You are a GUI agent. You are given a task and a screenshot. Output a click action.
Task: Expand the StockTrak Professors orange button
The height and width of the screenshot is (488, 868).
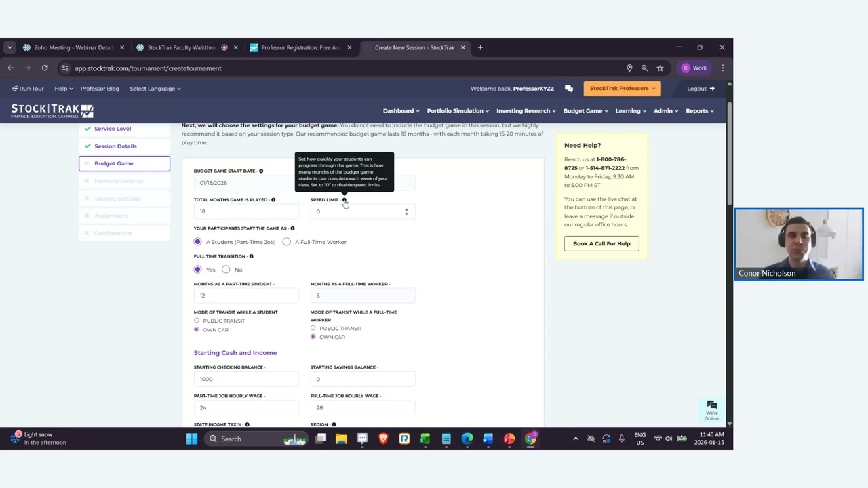pyautogui.click(x=622, y=89)
